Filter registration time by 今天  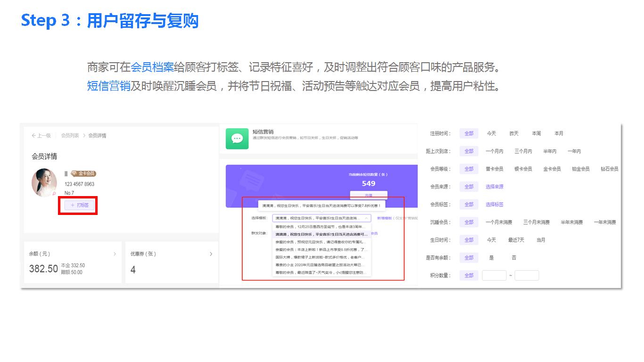coord(491,133)
